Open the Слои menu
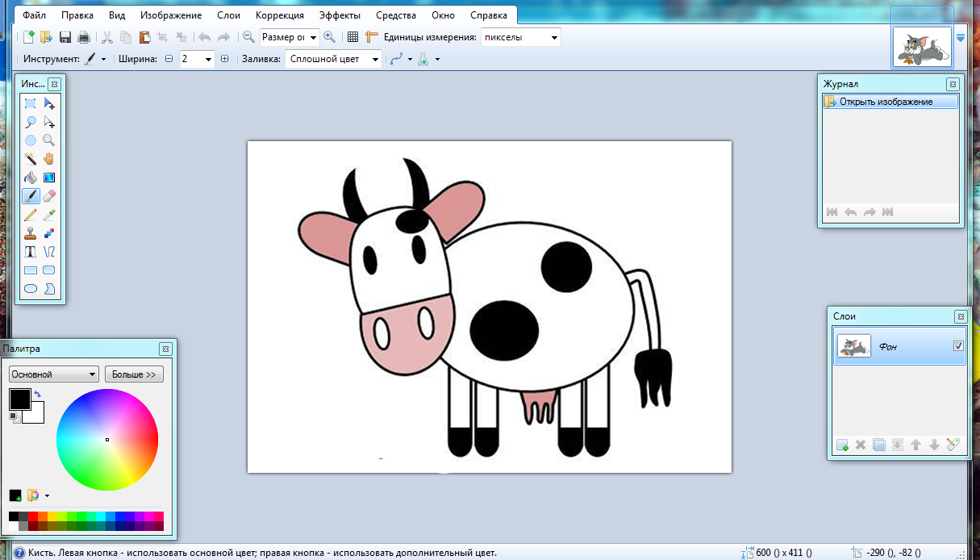The image size is (980, 560). point(229,15)
